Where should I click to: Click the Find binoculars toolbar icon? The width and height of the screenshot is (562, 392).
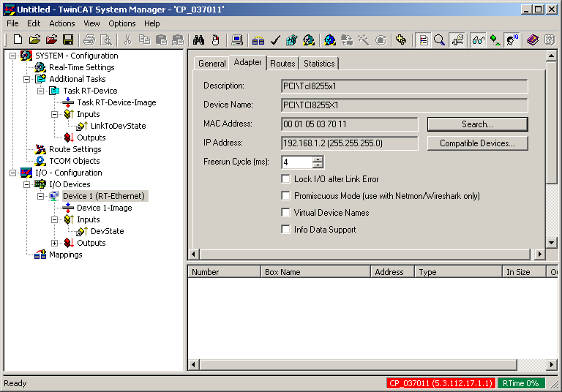click(198, 39)
